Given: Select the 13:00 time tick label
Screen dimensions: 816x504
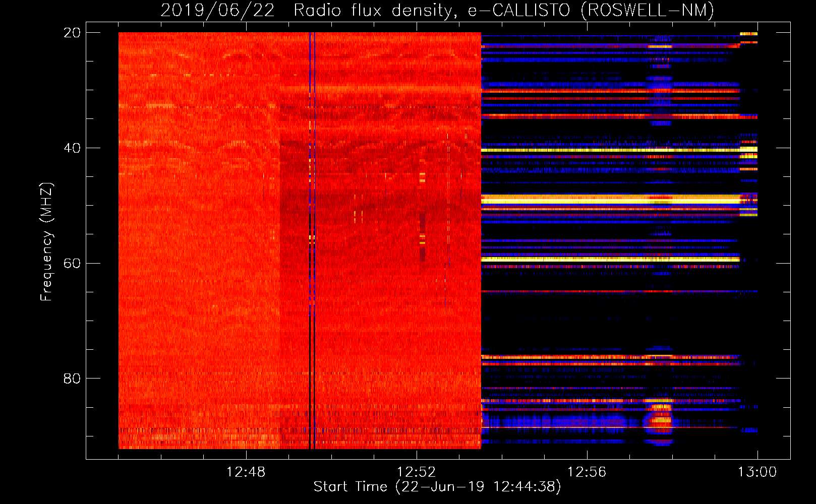Looking at the screenshot, I should pyautogui.click(x=757, y=472).
